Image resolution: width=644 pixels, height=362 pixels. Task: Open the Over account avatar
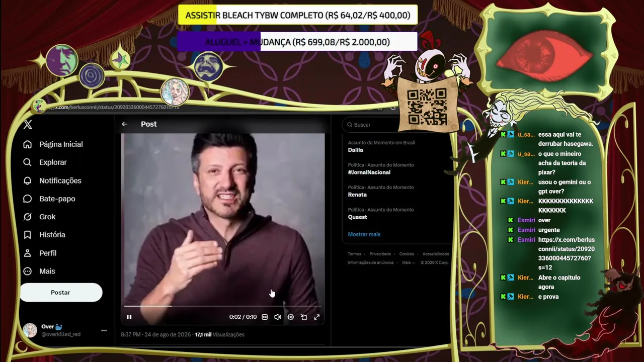click(x=30, y=330)
